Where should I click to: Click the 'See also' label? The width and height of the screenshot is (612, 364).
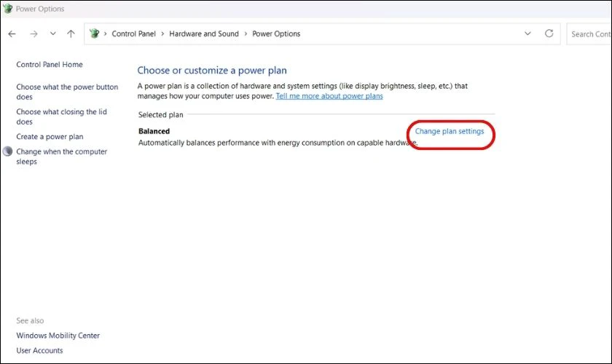pyautogui.click(x=30, y=321)
